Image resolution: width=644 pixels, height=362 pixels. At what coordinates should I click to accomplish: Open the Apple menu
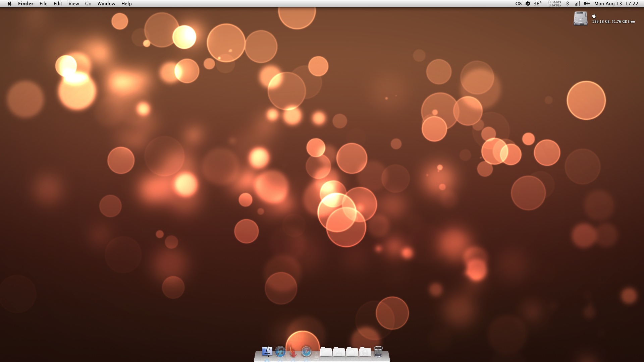[9, 4]
